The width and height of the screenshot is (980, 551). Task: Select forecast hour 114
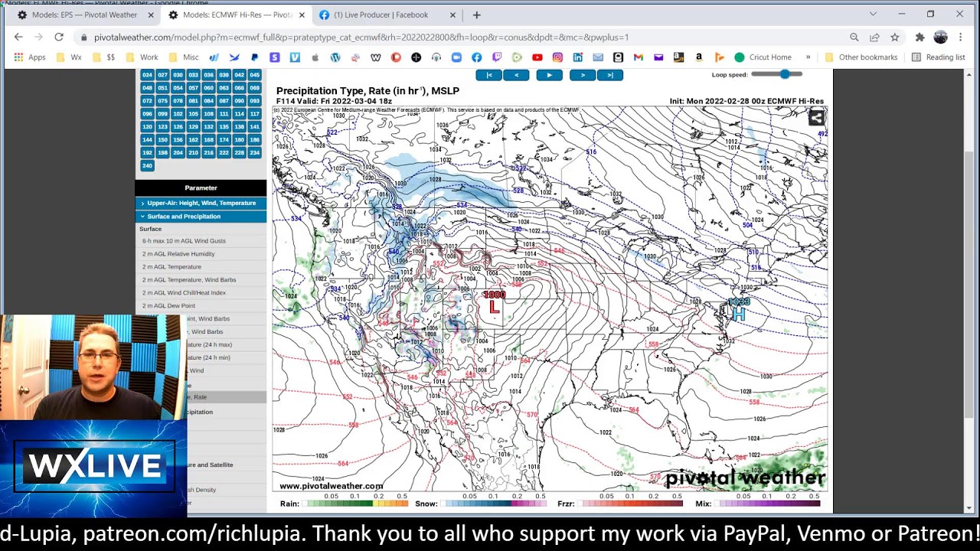pos(239,114)
